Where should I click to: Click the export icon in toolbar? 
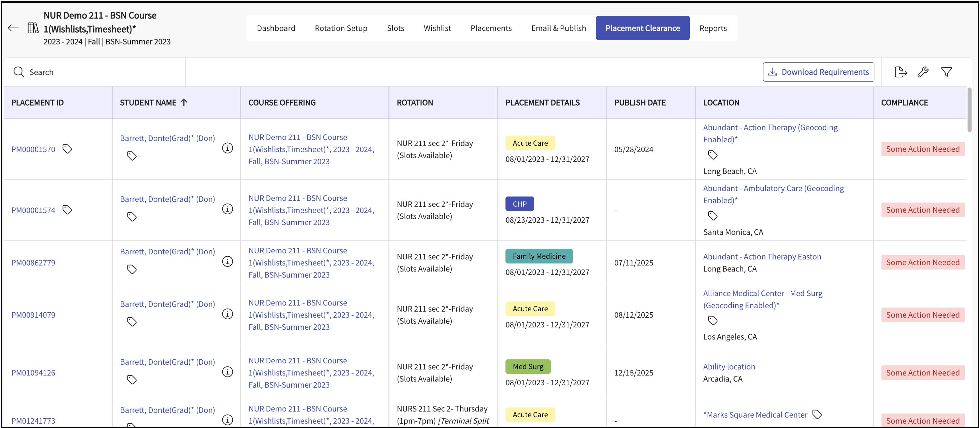901,72
